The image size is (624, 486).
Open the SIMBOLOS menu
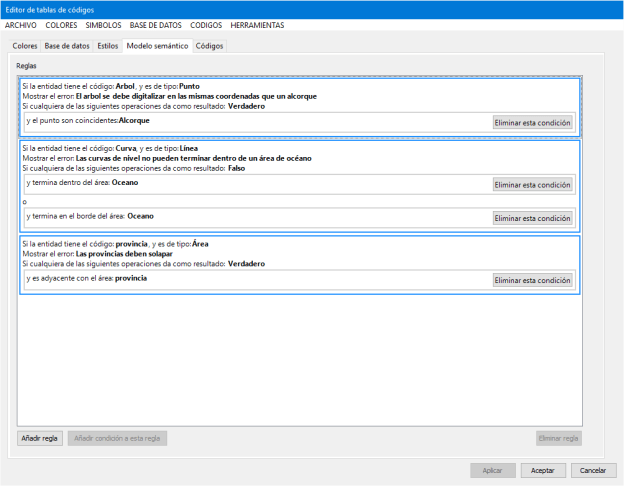click(103, 24)
